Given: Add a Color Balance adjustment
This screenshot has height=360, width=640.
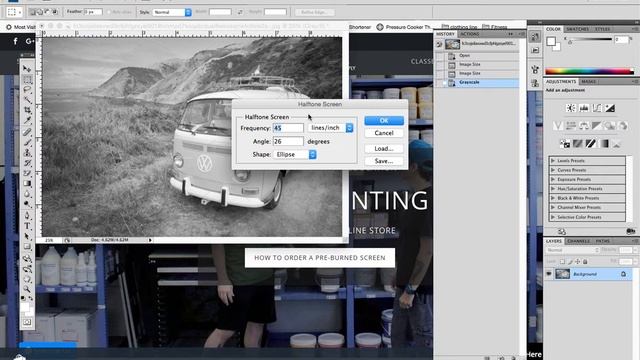Looking at the screenshot, I should (584, 126).
